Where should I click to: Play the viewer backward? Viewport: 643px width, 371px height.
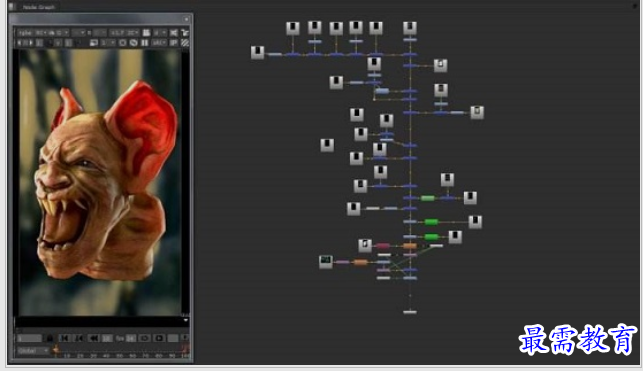pos(93,339)
